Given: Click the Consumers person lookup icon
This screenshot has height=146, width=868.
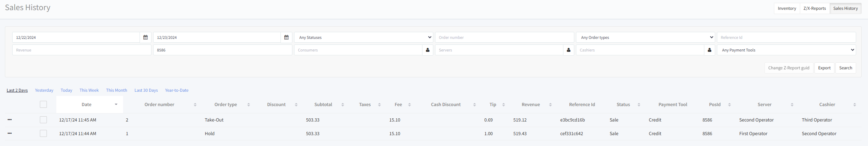Looking at the screenshot, I should [428, 50].
